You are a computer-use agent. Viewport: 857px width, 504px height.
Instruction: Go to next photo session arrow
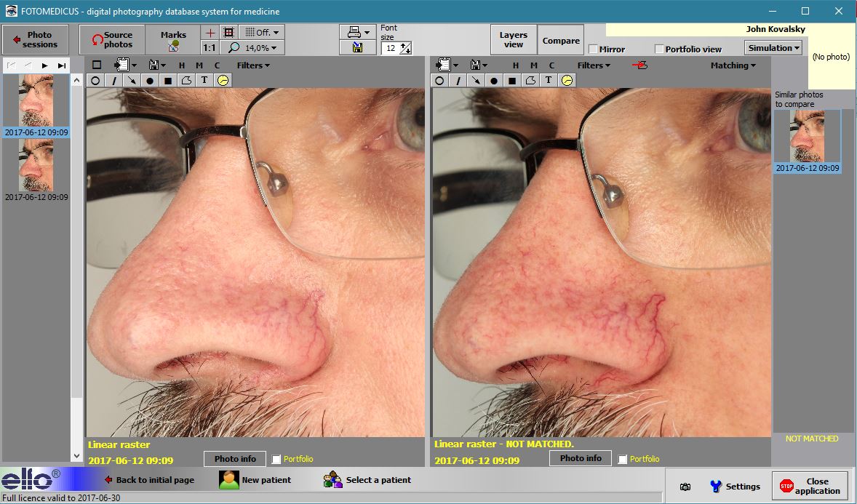coord(45,65)
